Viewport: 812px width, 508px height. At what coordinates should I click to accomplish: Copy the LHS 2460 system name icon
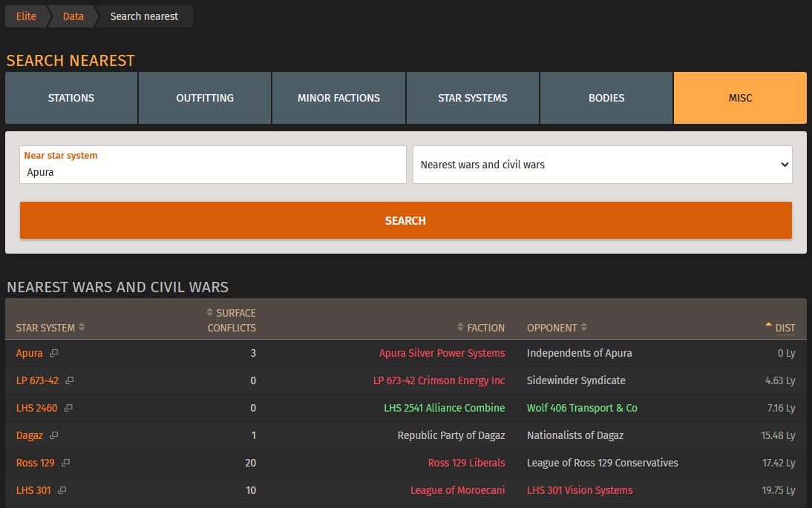click(68, 408)
